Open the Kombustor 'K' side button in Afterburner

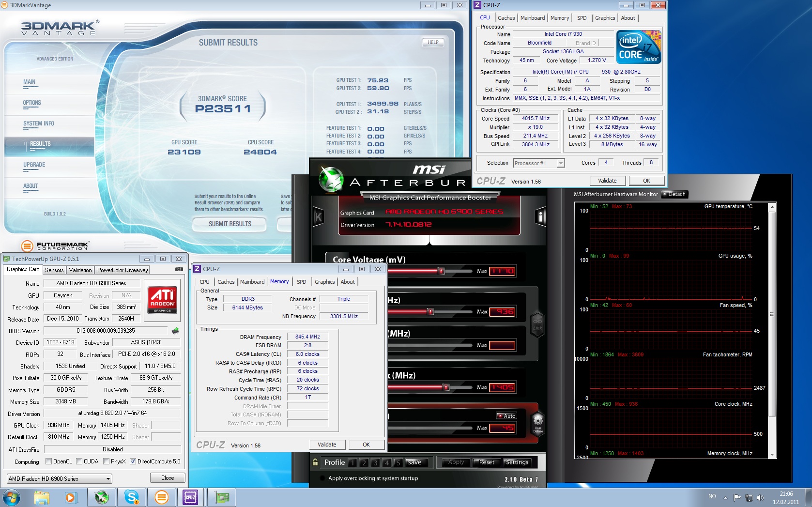coord(318,217)
